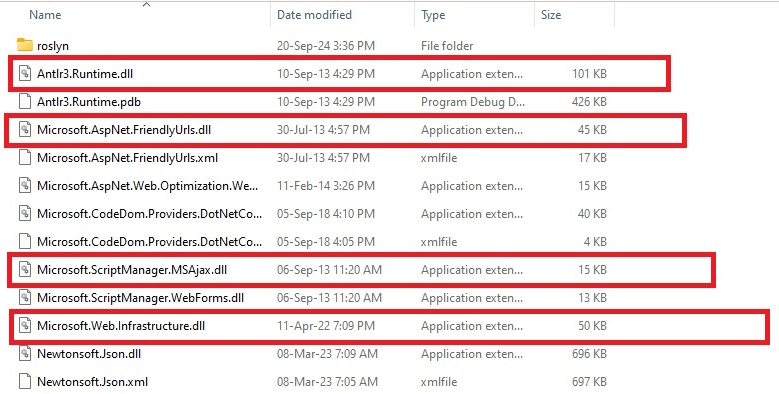The width and height of the screenshot is (779, 394).
Task: Select the roslyn folder name
Action: 53,46
